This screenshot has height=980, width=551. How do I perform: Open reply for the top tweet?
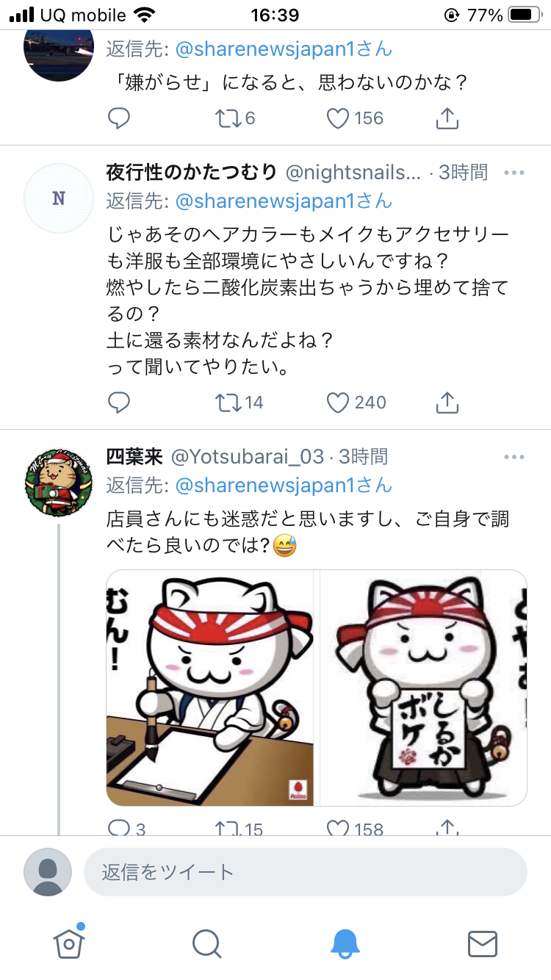119,118
